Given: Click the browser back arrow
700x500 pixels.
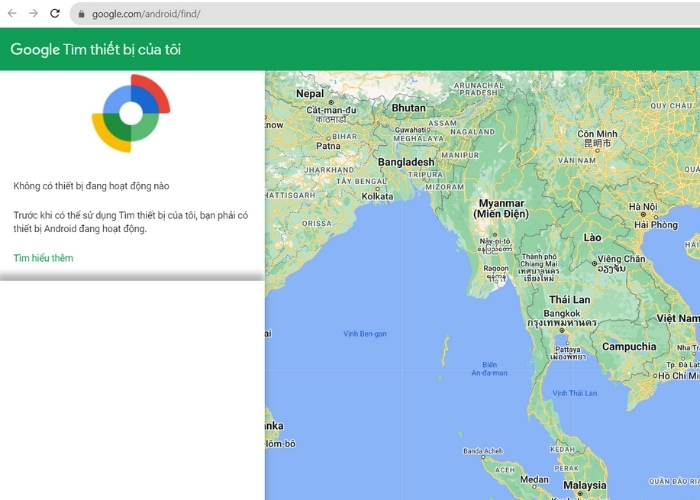Looking at the screenshot, I should click(12, 13).
